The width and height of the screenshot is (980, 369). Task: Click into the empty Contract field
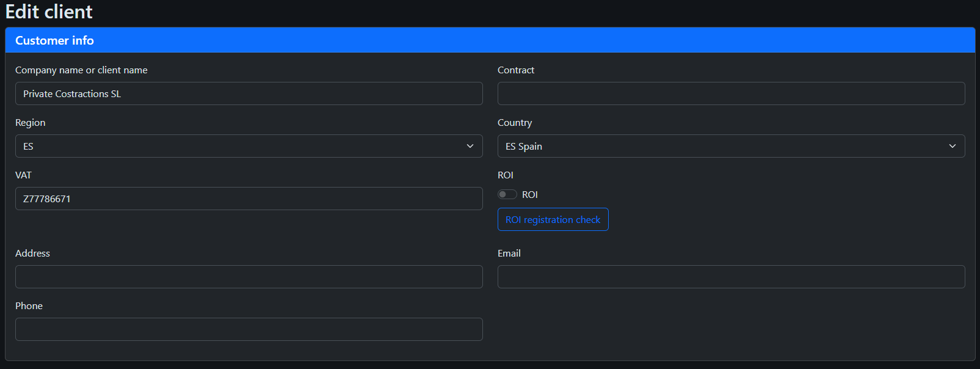[x=731, y=93]
